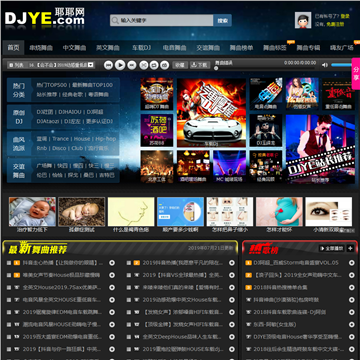Play the current track in player bar
The width and height of the screenshot is (360, 360).
pos(120,65)
